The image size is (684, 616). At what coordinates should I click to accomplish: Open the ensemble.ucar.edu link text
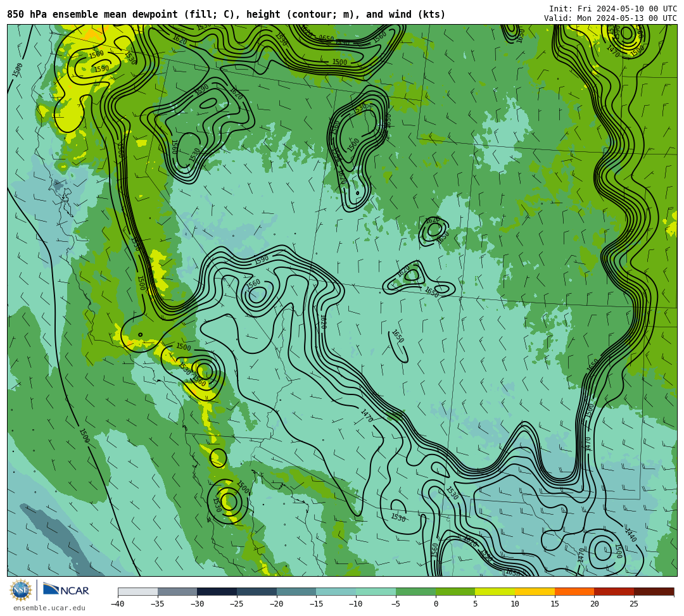[49, 608]
